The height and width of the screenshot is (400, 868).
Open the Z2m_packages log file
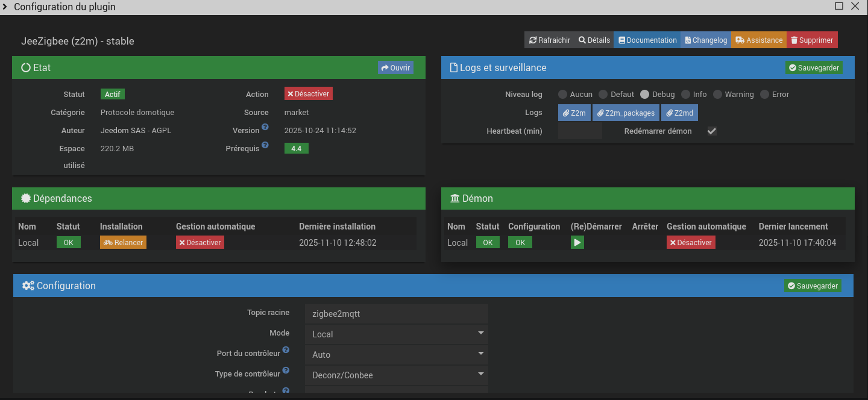625,113
